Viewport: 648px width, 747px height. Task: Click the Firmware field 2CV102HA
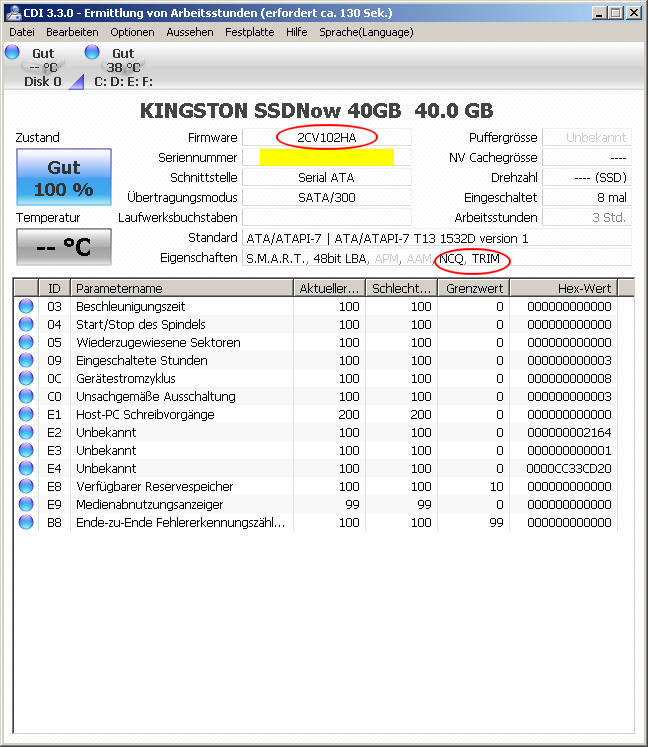click(x=327, y=138)
